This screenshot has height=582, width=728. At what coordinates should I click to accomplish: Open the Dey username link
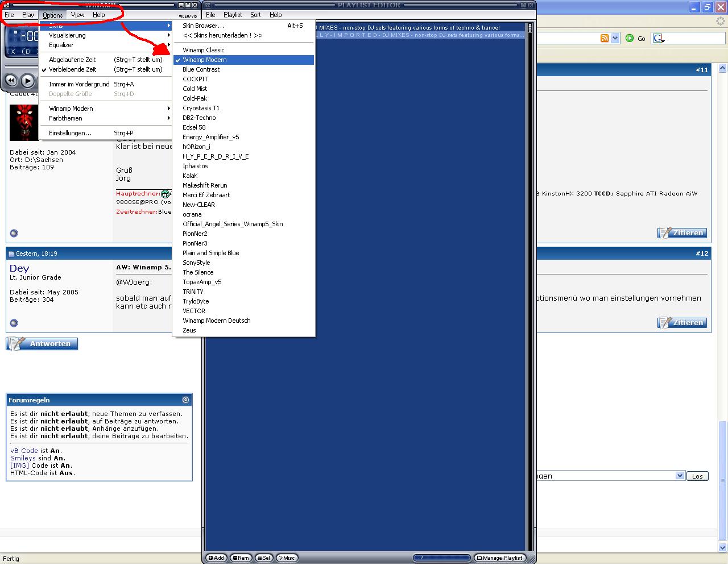(19, 268)
